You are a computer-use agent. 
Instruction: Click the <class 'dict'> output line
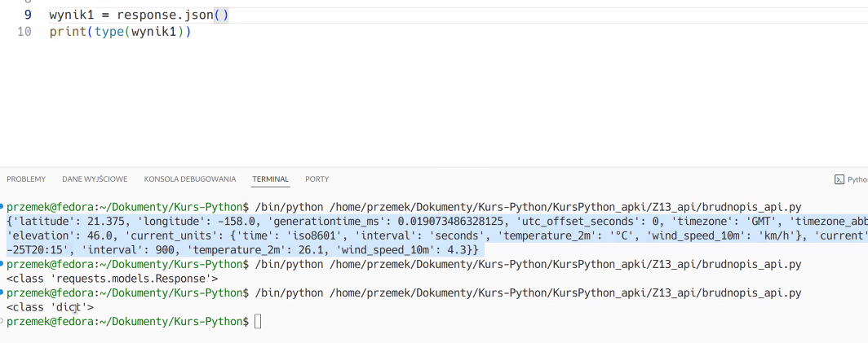click(x=51, y=307)
